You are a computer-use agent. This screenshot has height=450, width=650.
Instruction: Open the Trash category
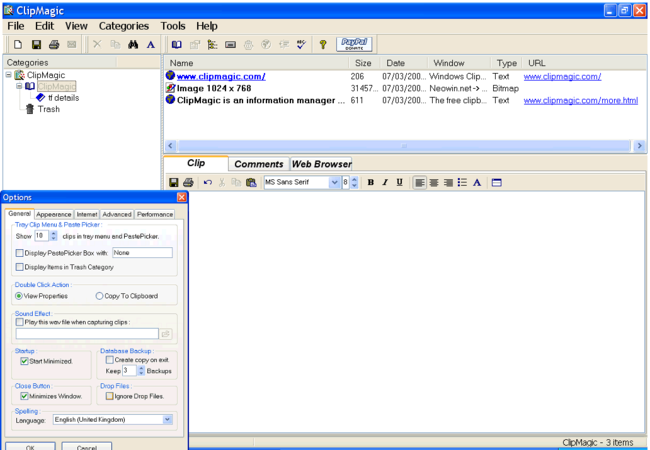[x=49, y=109]
